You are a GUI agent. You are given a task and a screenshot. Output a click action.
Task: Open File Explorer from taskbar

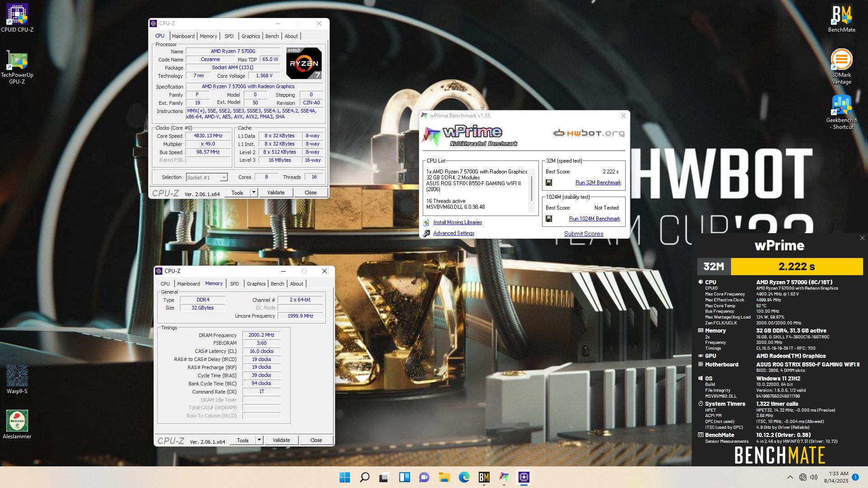click(444, 477)
